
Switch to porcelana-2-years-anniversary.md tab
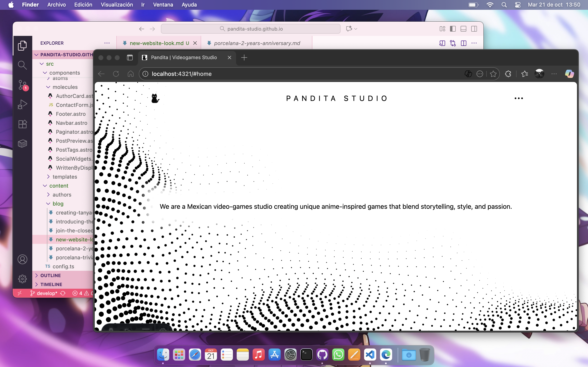(257, 43)
